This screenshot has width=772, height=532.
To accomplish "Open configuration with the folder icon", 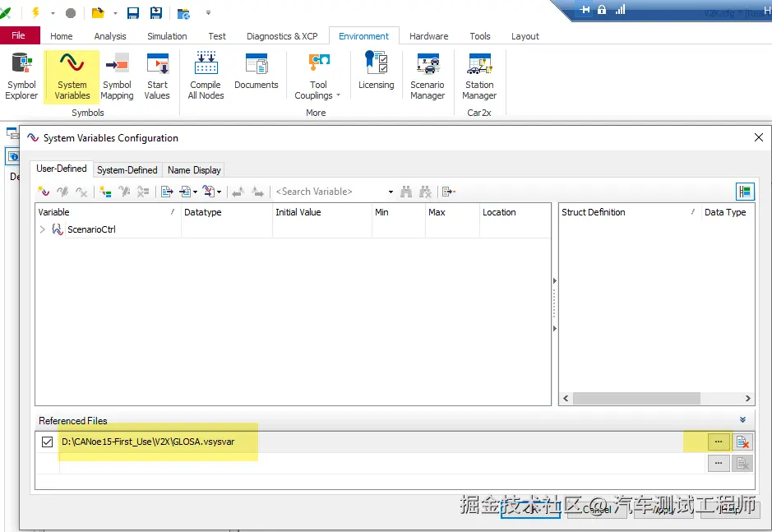I will (98, 13).
